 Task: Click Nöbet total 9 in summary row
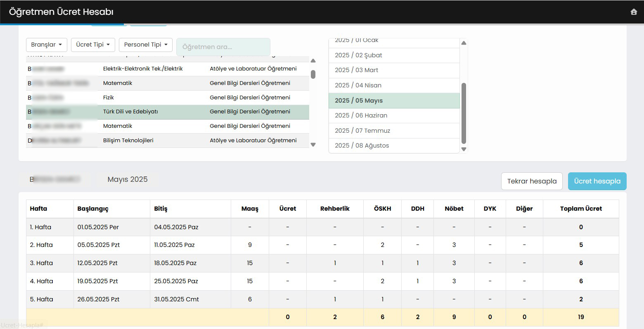click(454, 317)
